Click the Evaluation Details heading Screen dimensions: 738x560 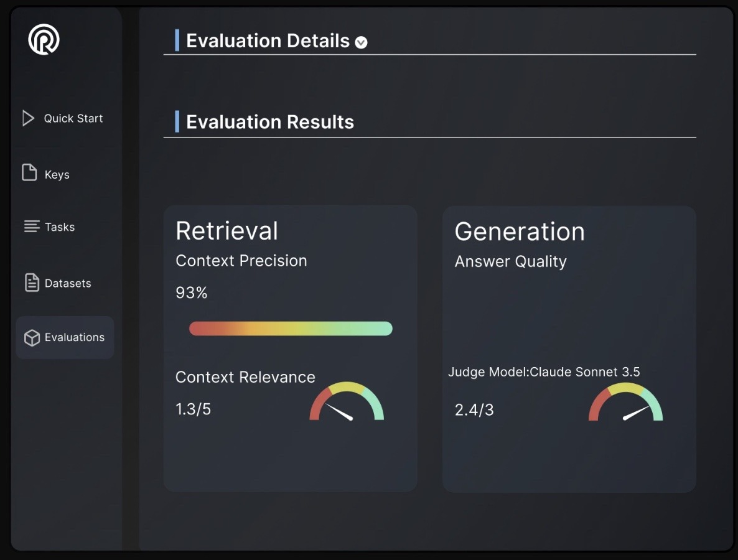click(268, 41)
